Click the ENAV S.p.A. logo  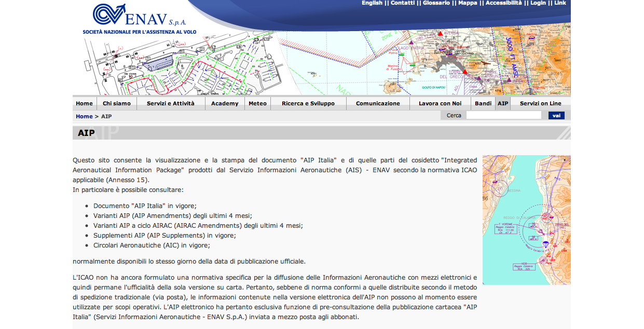click(139, 19)
